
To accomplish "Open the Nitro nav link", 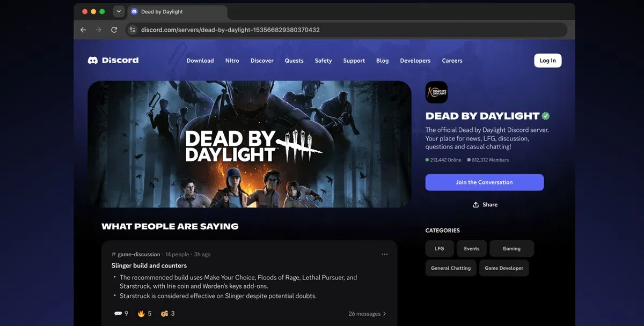I will click(232, 61).
